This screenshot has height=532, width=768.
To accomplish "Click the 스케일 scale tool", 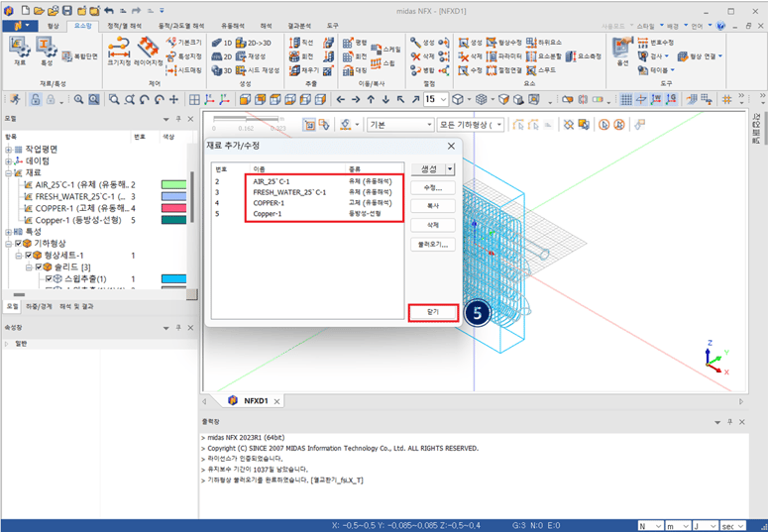I will click(385, 49).
